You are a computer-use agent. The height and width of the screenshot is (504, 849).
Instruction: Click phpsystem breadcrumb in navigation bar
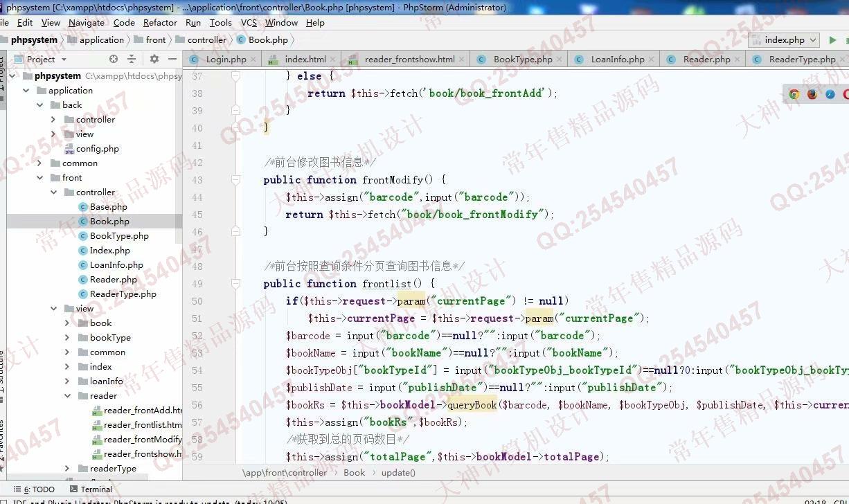pyautogui.click(x=34, y=40)
